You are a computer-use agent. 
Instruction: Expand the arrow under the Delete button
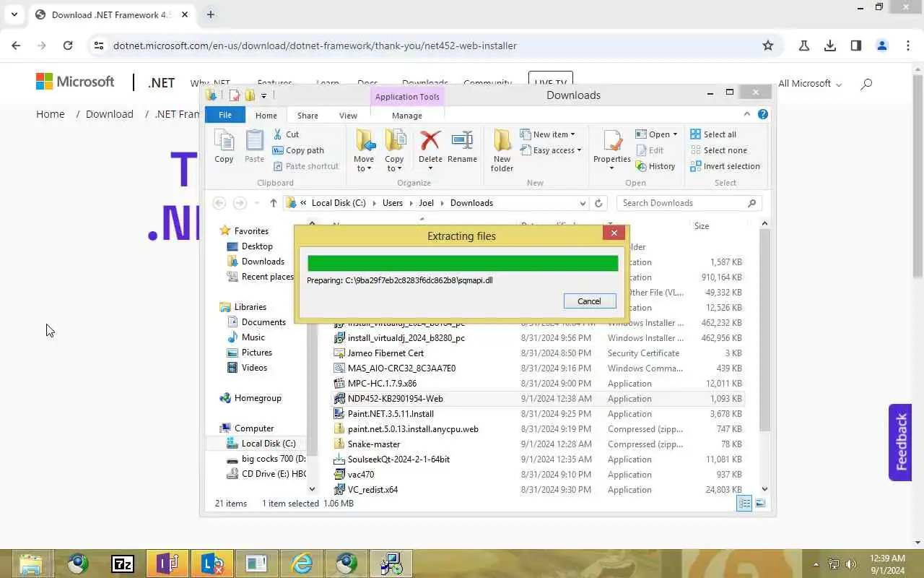point(430,168)
